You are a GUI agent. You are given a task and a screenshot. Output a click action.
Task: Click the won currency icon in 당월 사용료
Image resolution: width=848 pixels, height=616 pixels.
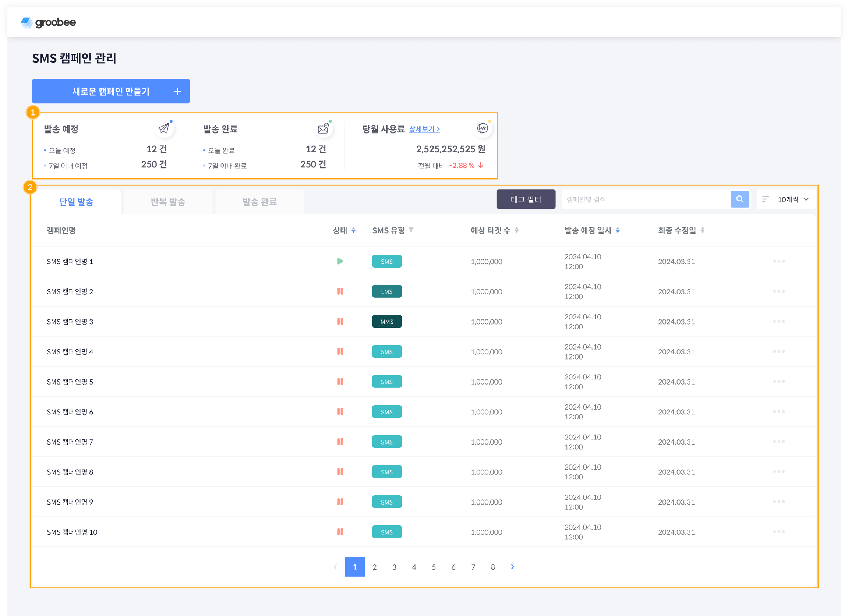(x=482, y=128)
